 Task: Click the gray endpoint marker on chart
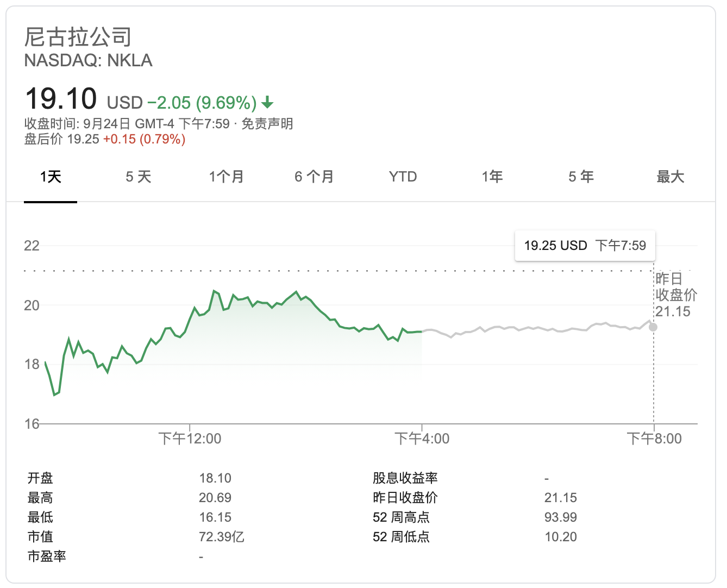pos(653,327)
